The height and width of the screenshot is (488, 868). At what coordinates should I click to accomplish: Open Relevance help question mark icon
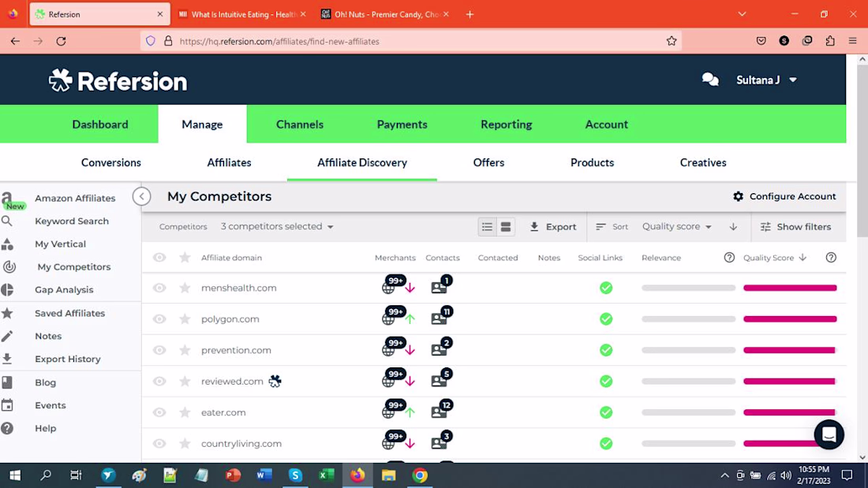click(729, 258)
